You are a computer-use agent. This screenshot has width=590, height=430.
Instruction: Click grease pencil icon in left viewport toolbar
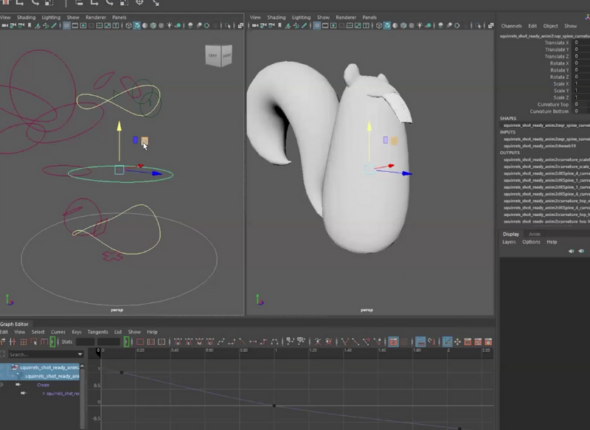[x=54, y=26]
